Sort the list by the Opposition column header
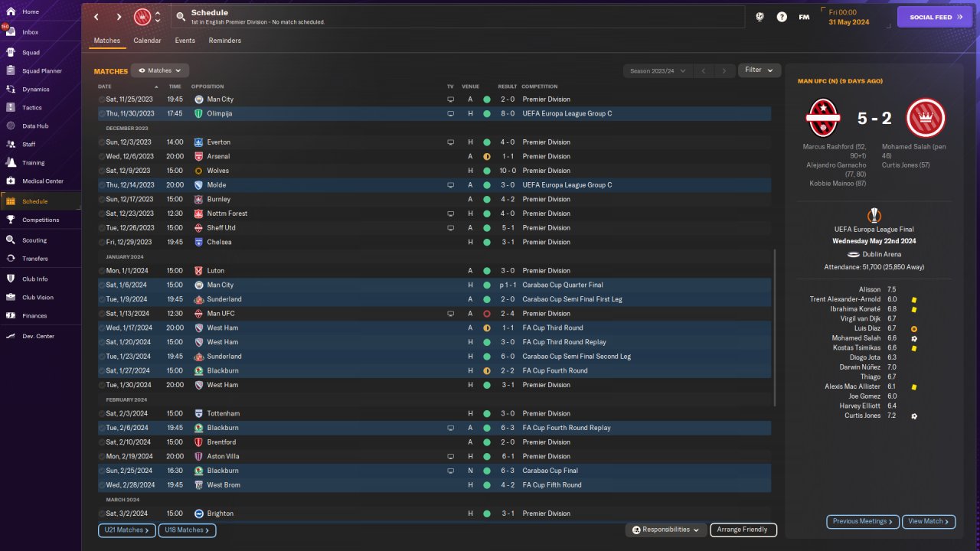The image size is (980, 551). click(207, 86)
